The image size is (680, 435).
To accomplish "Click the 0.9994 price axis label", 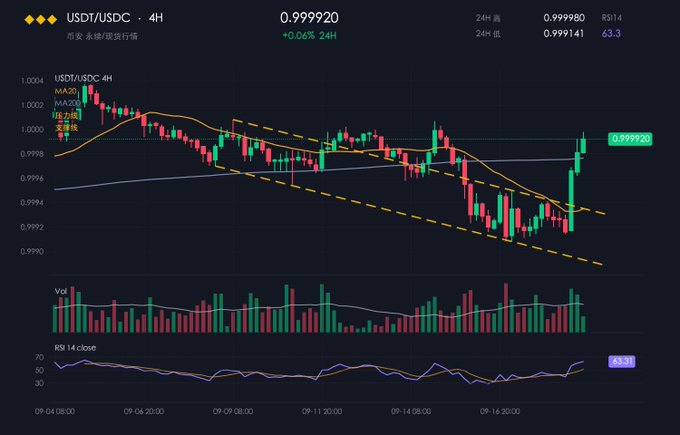I will pos(32,203).
